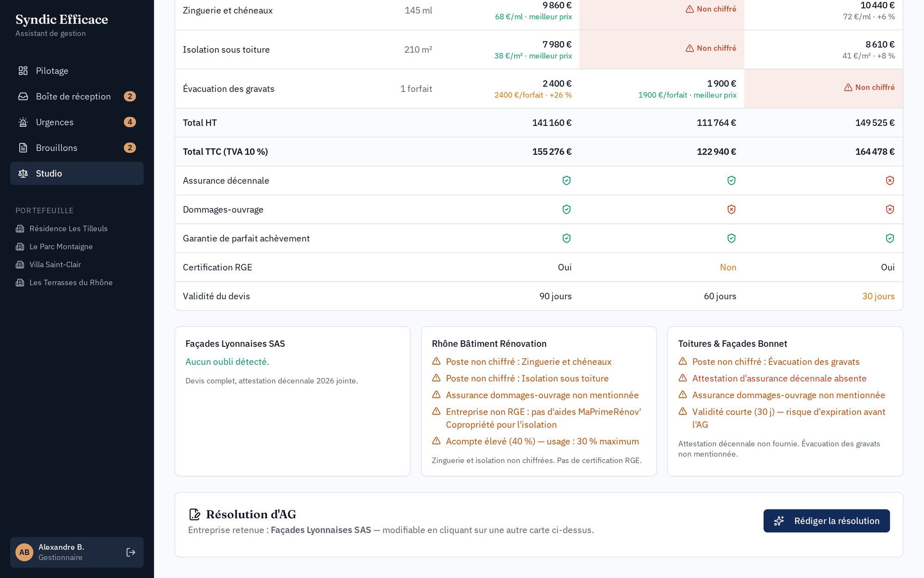Click the Urgences siren icon

[x=23, y=122]
